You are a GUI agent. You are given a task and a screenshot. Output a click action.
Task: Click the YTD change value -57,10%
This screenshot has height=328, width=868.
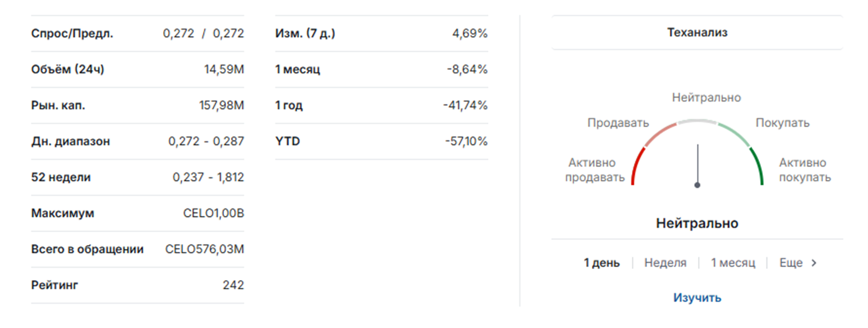466,141
